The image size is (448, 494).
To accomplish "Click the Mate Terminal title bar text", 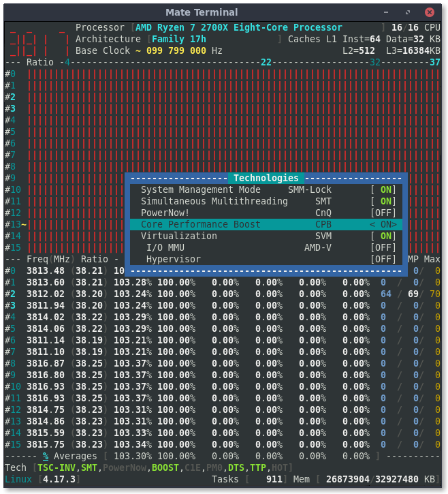I will [x=202, y=12].
